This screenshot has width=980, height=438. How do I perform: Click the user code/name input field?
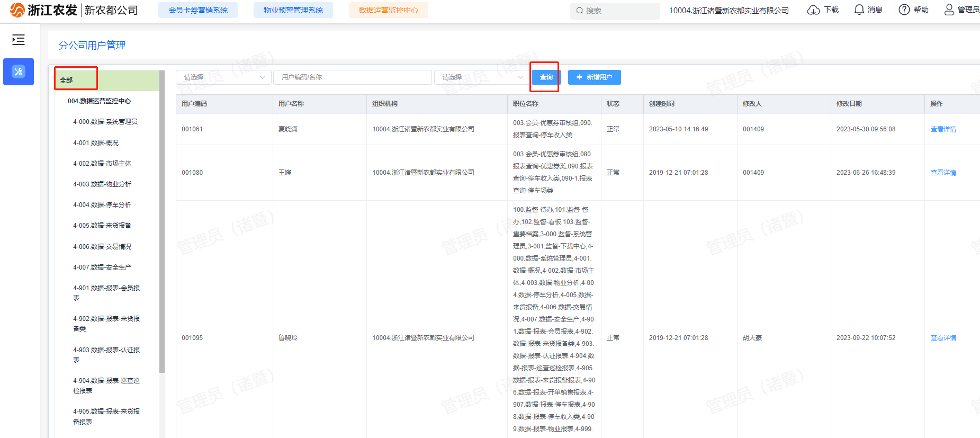pos(352,77)
